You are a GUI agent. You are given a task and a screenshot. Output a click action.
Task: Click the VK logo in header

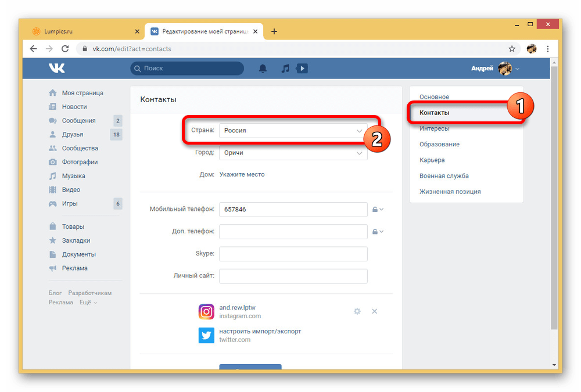coord(57,69)
